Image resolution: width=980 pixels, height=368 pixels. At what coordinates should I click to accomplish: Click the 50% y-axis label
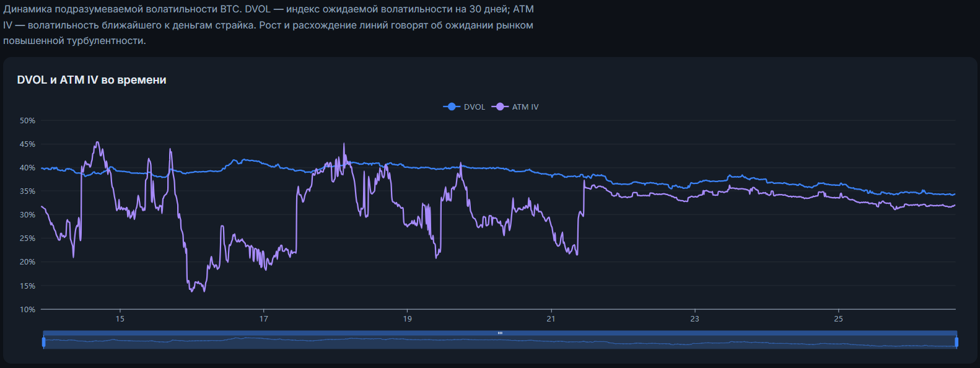click(27, 121)
